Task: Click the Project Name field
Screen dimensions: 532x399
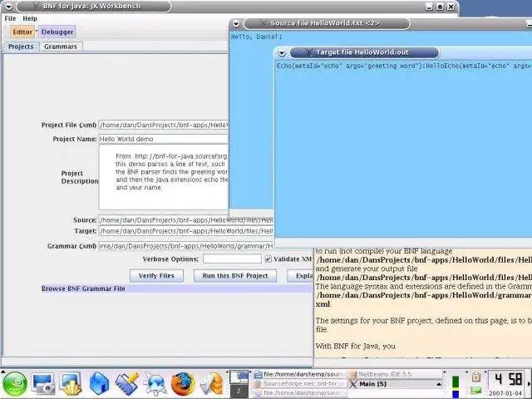Action: click(x=164, y=139)
